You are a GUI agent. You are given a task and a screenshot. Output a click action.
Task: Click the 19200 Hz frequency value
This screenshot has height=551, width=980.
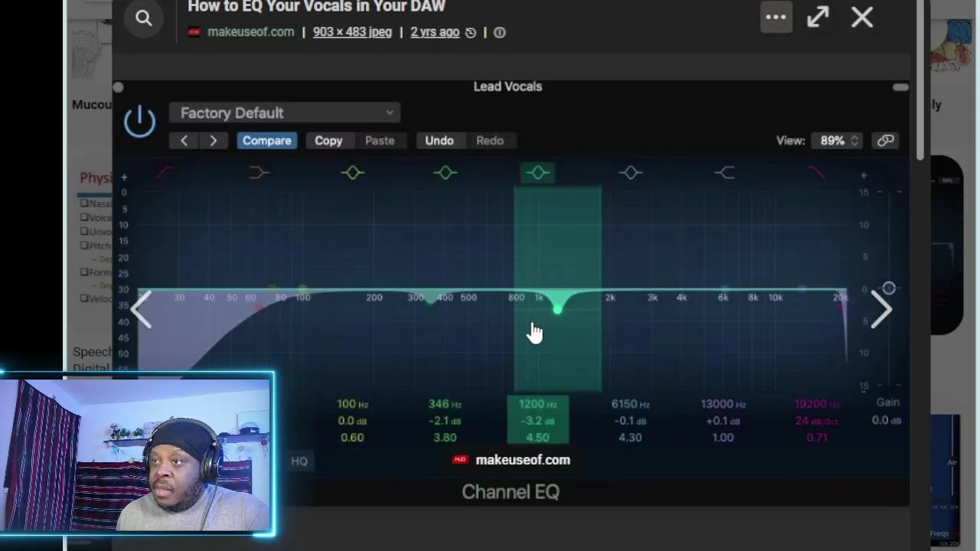pos(816,404)
